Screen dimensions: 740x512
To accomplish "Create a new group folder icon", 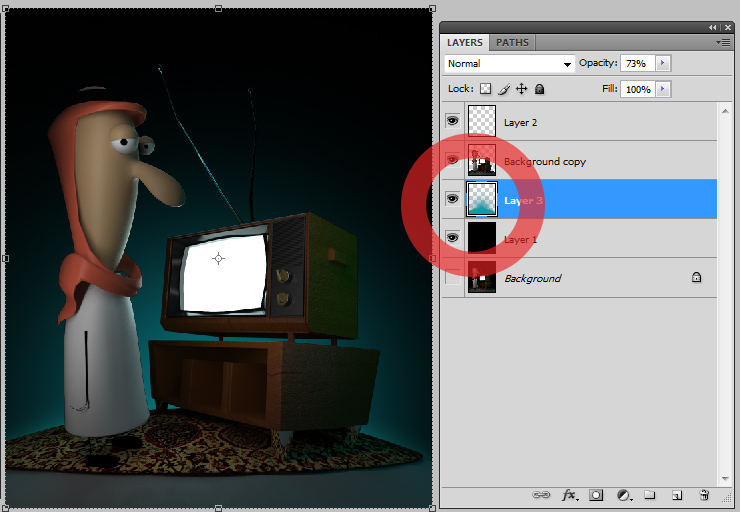I will pyautogui.click(x=650, y=495).
